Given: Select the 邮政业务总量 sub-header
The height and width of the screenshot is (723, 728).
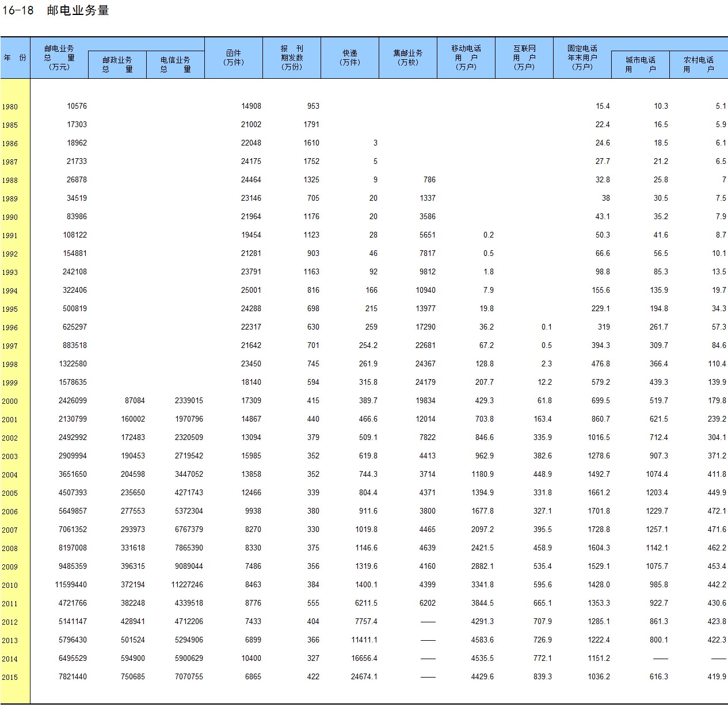Looking at the screenshot, I should coord(117,64).
